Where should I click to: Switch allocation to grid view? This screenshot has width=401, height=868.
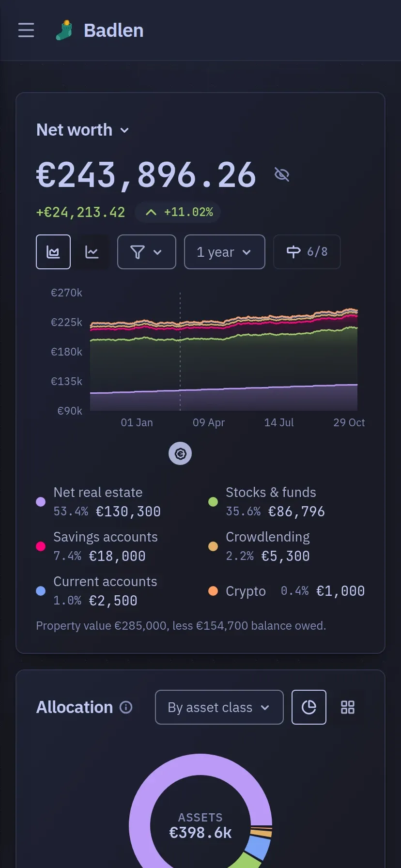click(348, 707)
